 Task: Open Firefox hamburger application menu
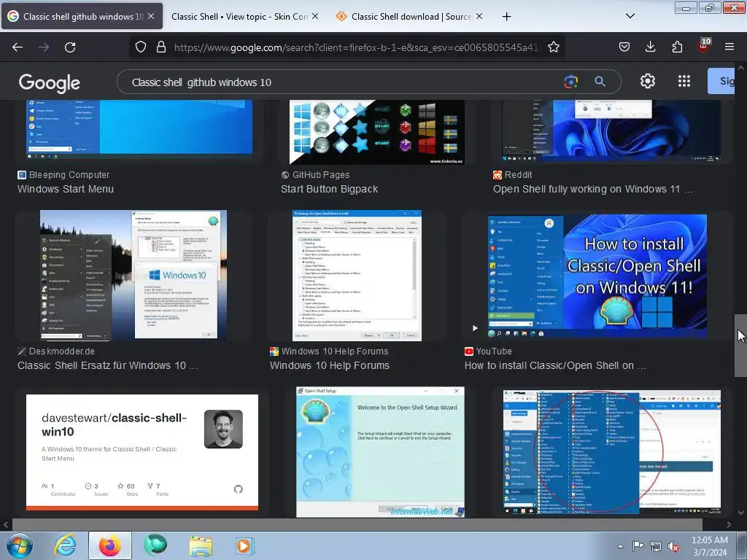[729, 47]
